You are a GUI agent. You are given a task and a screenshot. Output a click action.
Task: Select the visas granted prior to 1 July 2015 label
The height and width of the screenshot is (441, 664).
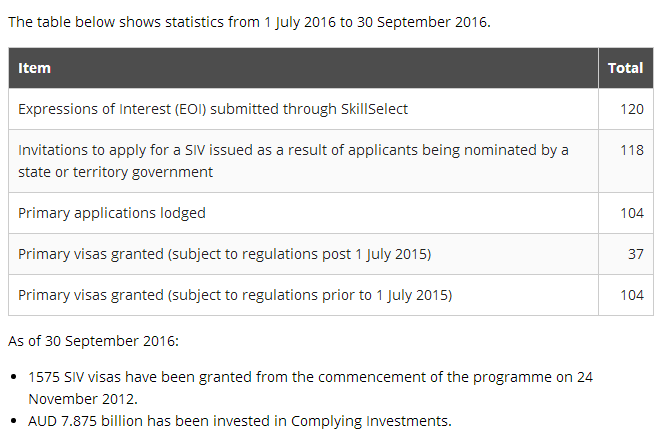(234, 295)
